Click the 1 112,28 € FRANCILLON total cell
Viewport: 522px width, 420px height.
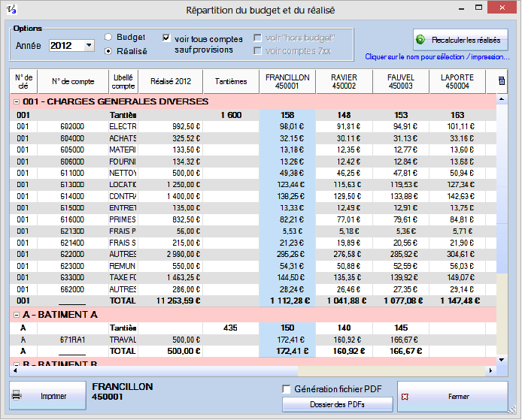287,301
